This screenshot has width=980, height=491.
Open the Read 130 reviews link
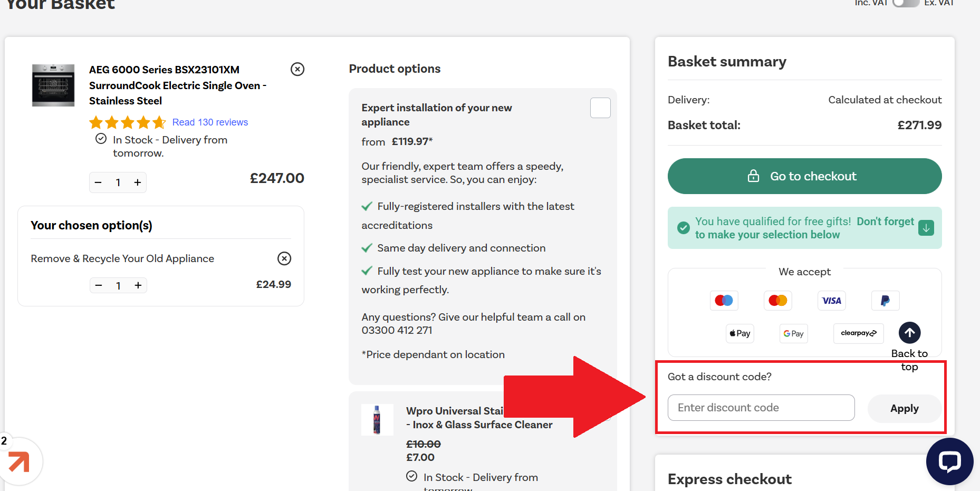pos(210,122)
